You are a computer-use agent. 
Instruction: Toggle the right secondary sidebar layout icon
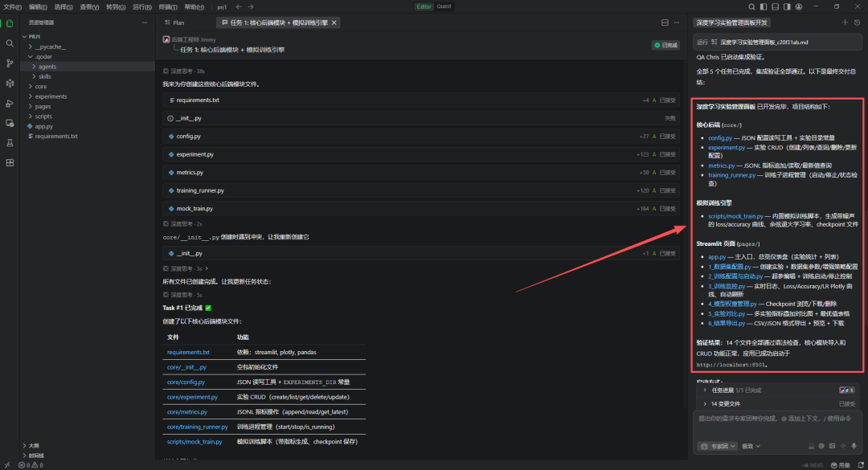click(785, 6)
